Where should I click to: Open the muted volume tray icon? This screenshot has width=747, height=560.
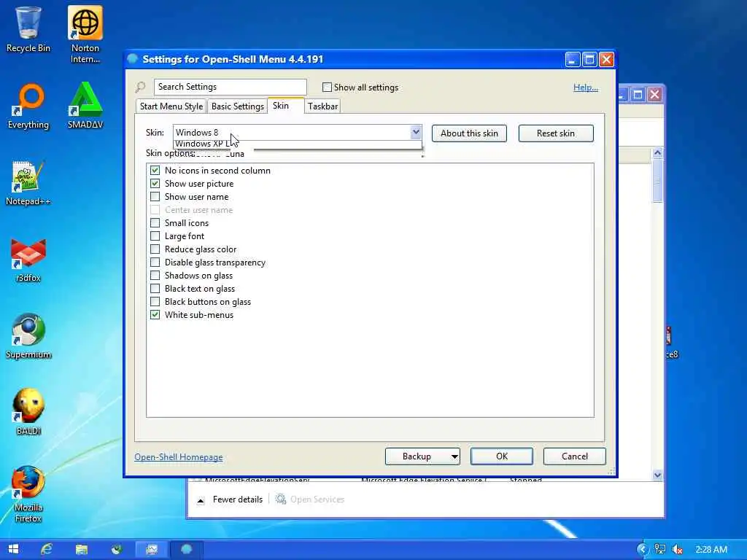click(677, 549)
